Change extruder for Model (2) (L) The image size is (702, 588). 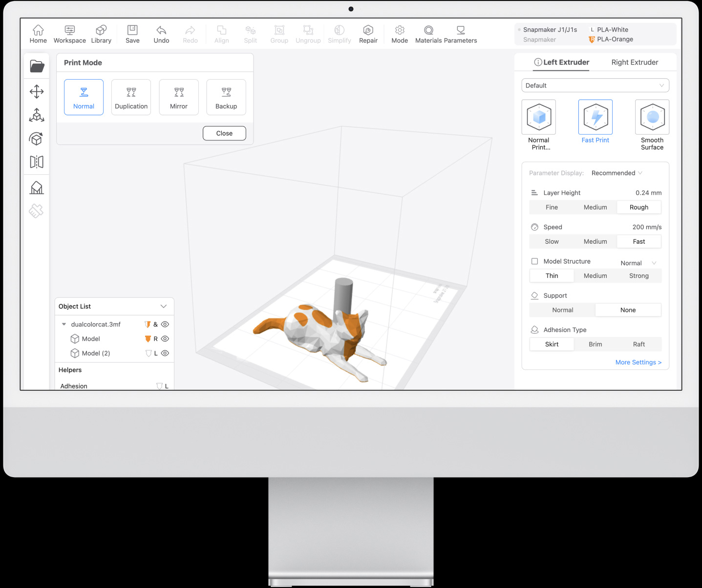tap(151, 353)
